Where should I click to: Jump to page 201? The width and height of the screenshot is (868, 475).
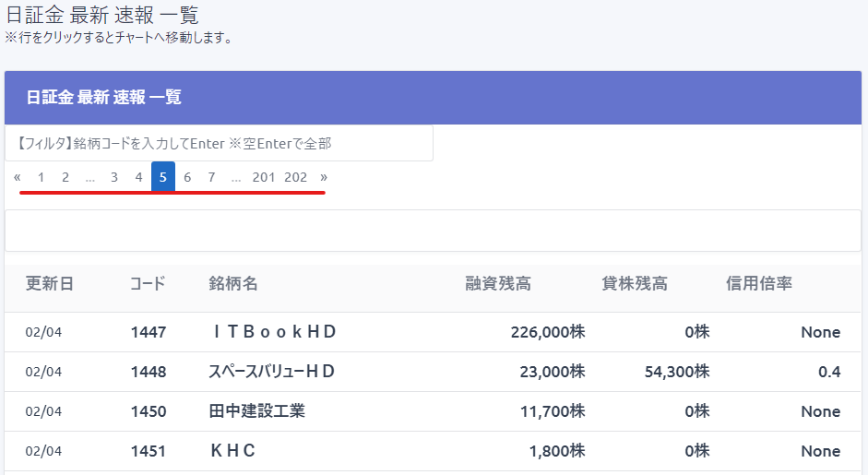pyautogui.click(x=264, y=177)
